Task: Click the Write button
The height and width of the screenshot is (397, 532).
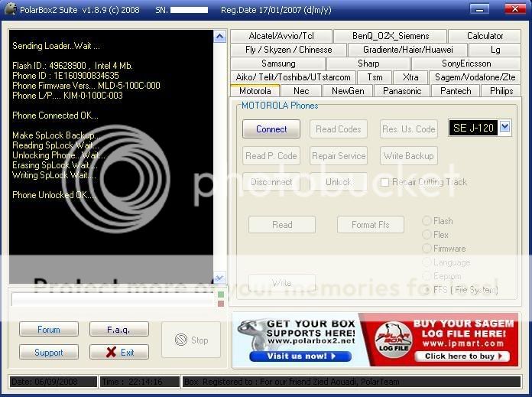Action: [x=282, y=282]
